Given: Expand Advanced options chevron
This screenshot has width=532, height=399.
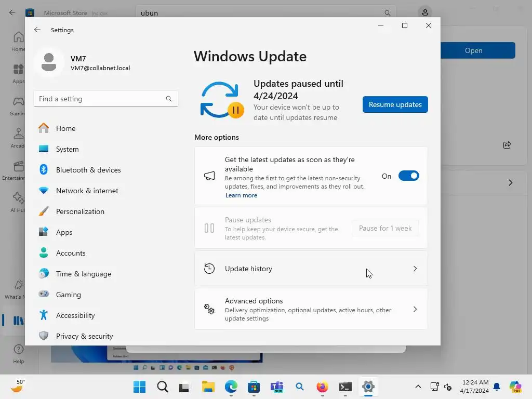Looking at the screenshot, I should (415, 309).
